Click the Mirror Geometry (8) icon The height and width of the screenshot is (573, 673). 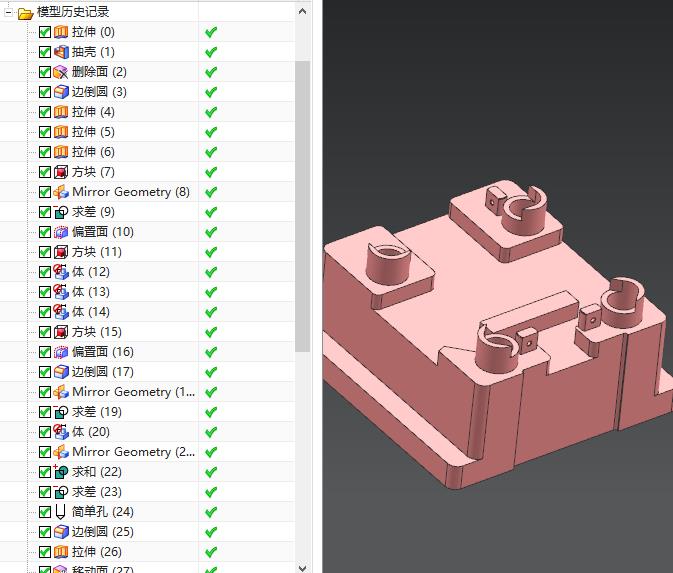(x=61, y=192)
